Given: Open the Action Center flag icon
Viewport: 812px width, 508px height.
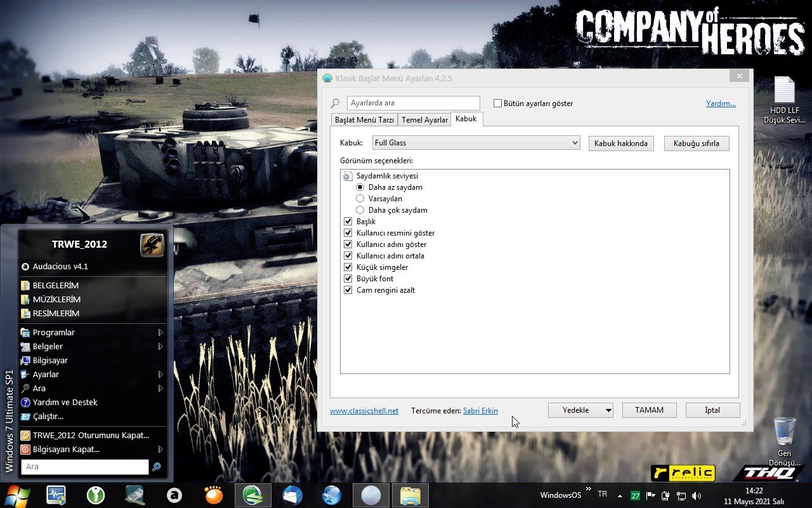Looking at the screenshot, I should [650, 495].
